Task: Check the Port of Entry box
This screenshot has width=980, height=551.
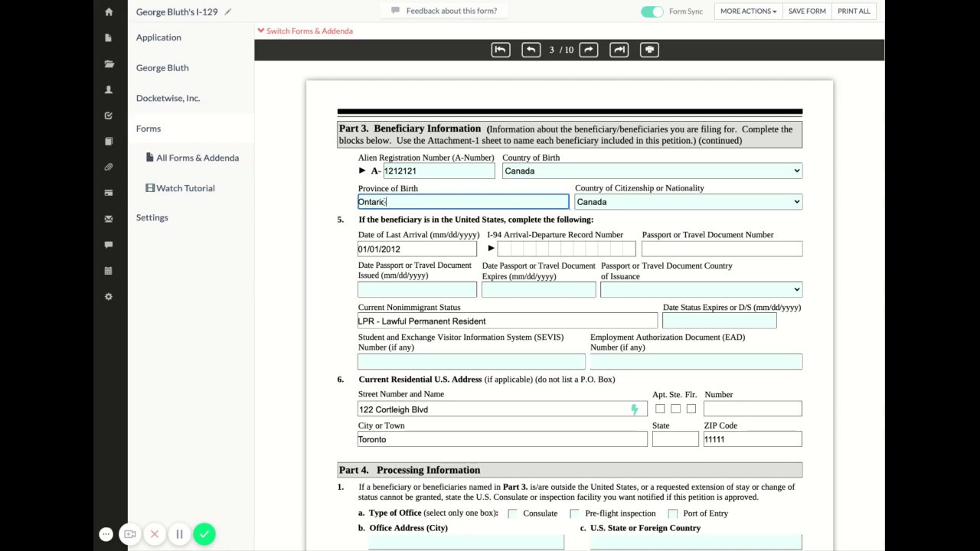Action: [672, 514]
